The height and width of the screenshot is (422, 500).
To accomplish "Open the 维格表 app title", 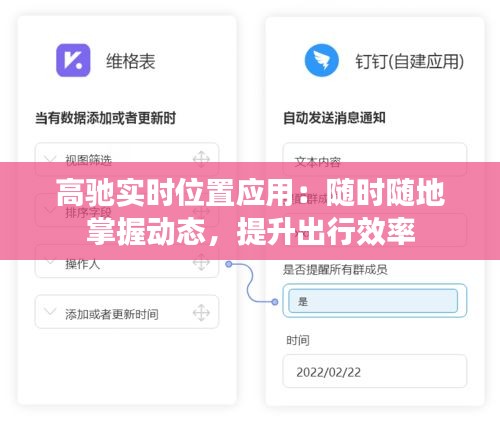I will [131, 61].
